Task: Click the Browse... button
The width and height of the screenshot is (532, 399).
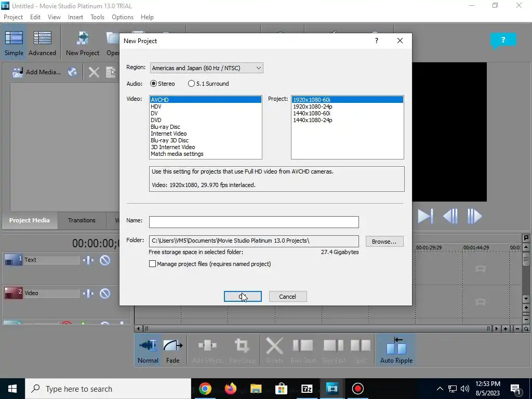Action: (384, 241)
